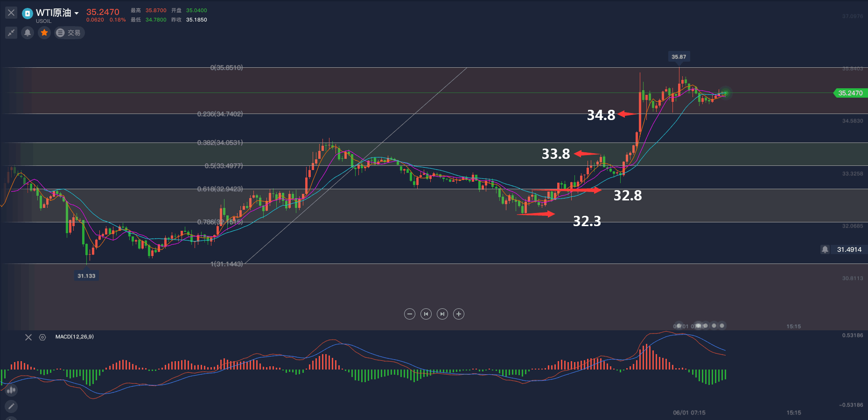Click the 34.5830 price axis label
The image size is (868, 420).
[853, 121]
